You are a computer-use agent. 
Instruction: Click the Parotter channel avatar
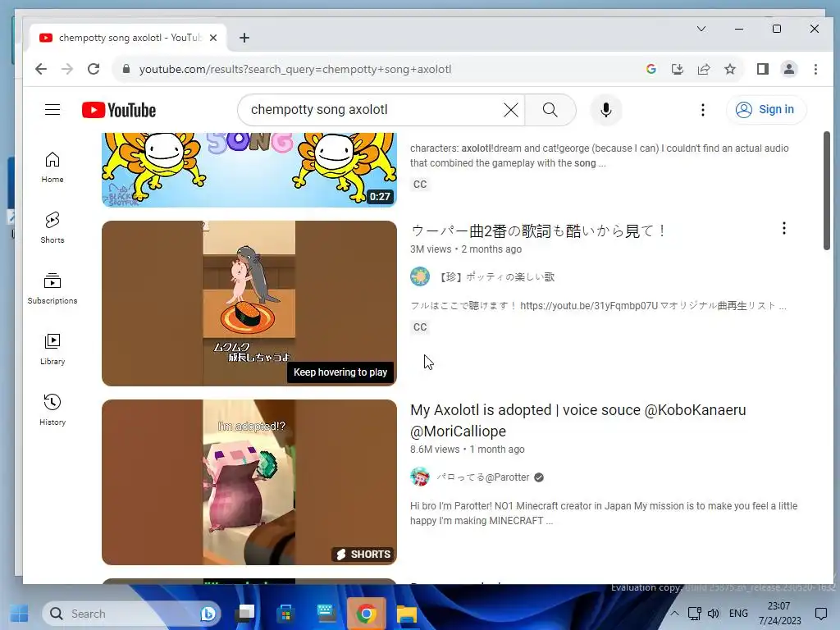[x=420, y=477]
